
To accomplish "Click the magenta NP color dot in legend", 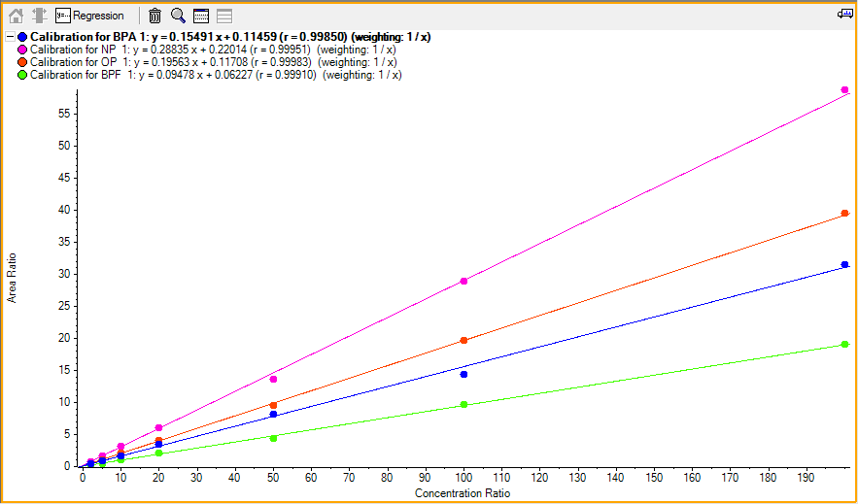I will tap(22, 50).
